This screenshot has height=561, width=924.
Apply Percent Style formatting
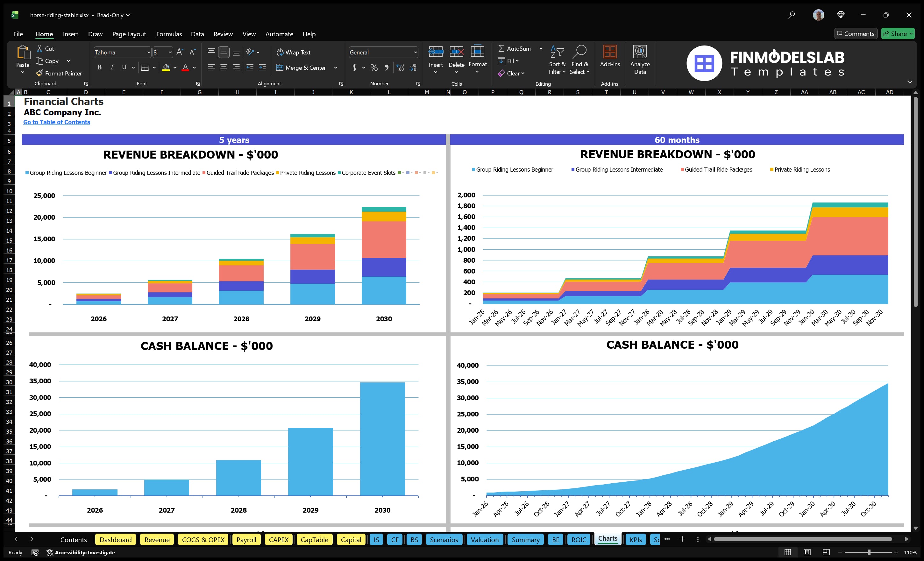pyautogui.click(x=374, y=67)
